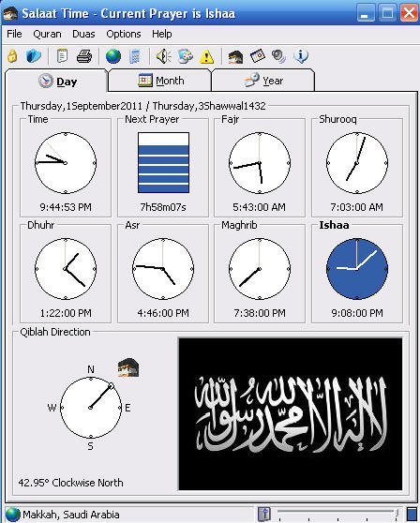Click the Next Prayer countdown progress bar
The width and height of the screenshot is (420, 523).
coord(163,163)
